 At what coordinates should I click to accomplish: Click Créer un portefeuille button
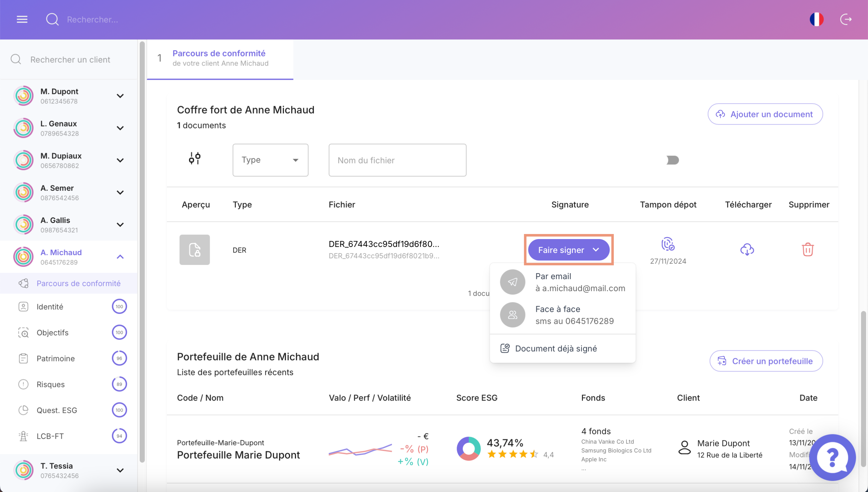766,361
